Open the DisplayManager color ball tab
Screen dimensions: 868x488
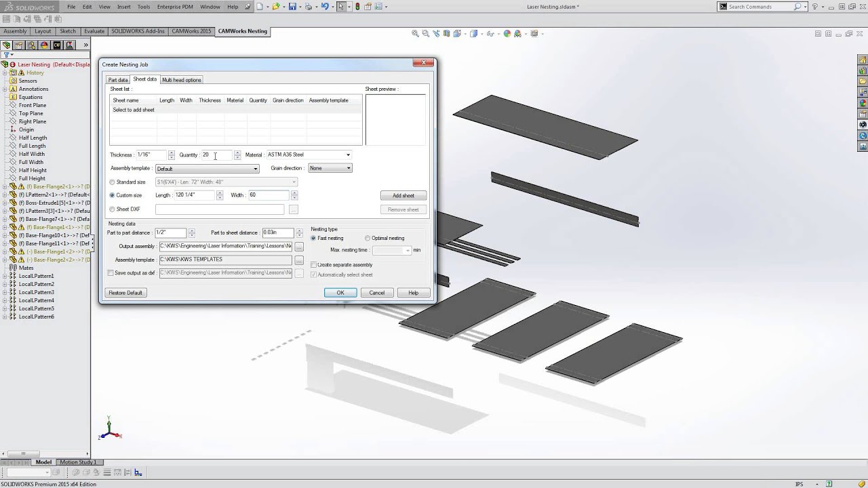[45, 45]
